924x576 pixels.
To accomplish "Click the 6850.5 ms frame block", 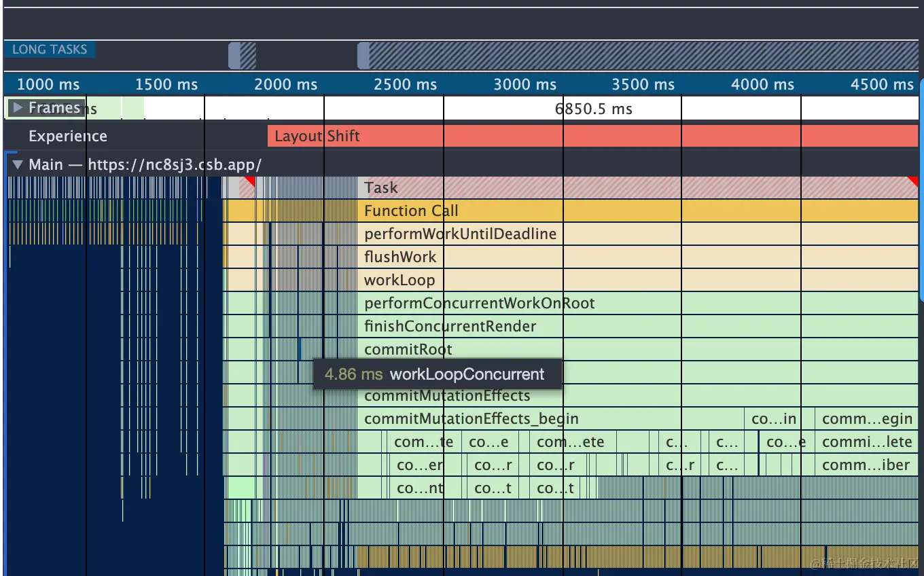I will (x=531, y=109).
